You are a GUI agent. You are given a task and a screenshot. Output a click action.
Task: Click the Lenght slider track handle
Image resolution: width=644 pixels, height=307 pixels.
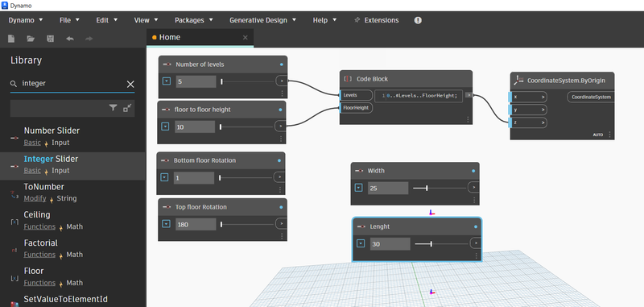pos(431,243)
